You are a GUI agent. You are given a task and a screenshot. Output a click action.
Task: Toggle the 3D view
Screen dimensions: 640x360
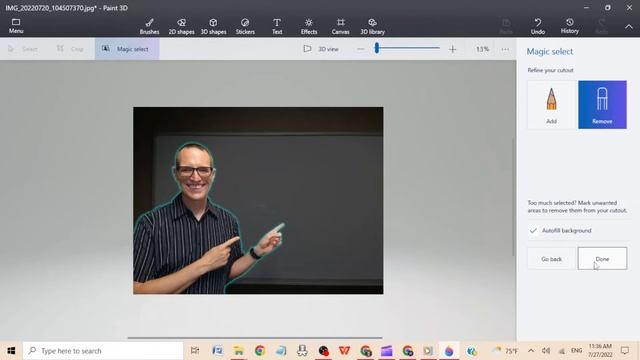click(x=321, y=49)
